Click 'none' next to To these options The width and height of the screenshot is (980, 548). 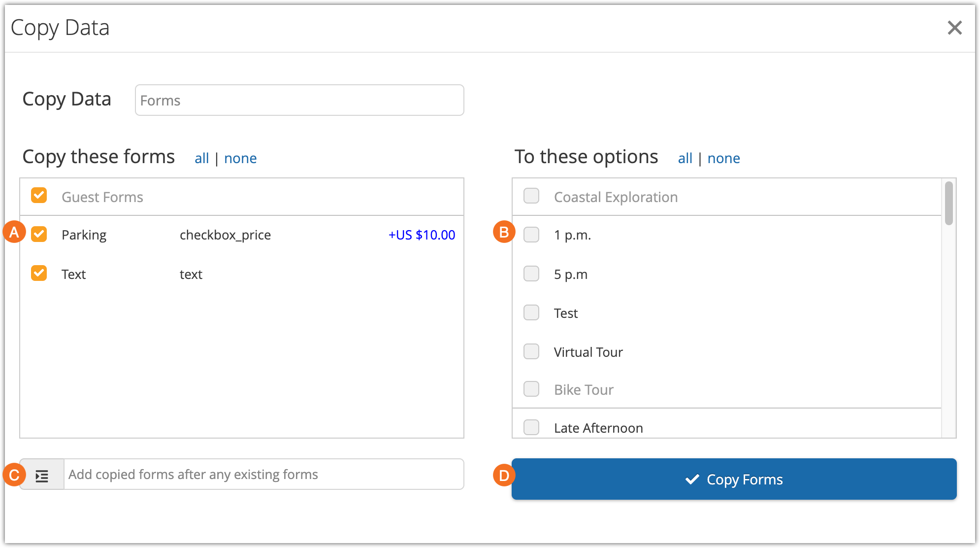723,159
